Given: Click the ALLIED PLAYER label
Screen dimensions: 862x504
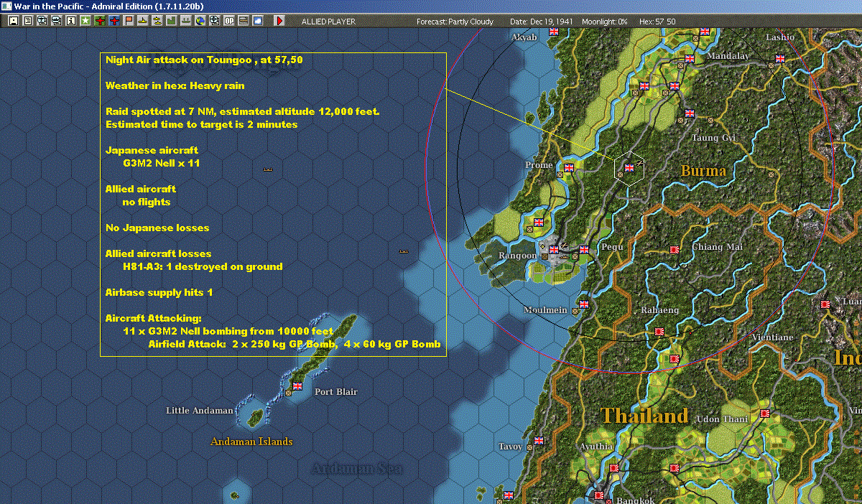Looking at the screenshot, I should coord(328,22).
